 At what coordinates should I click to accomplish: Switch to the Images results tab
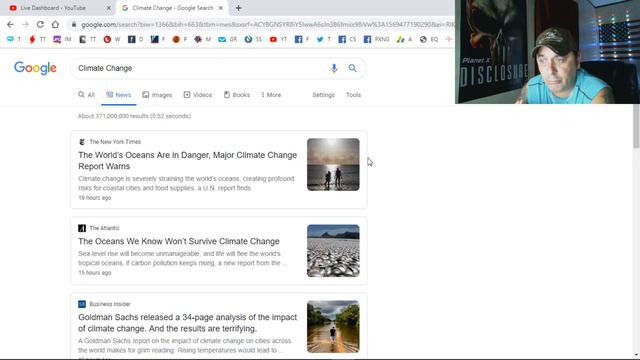(x=157, y=95)
